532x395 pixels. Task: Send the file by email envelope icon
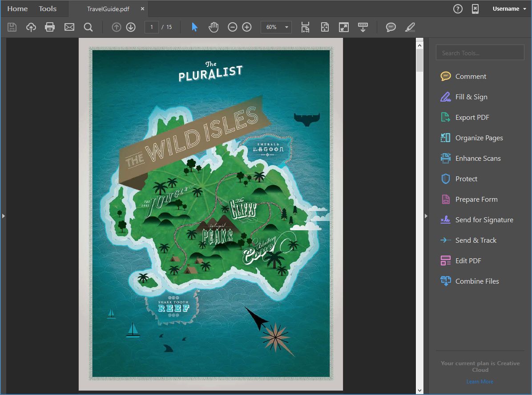[x=69, y=27]
